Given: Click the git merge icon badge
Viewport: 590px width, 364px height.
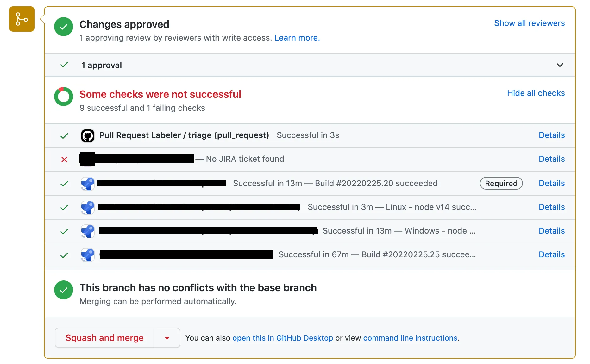Looking at the screenshot, I should [22, 19].
